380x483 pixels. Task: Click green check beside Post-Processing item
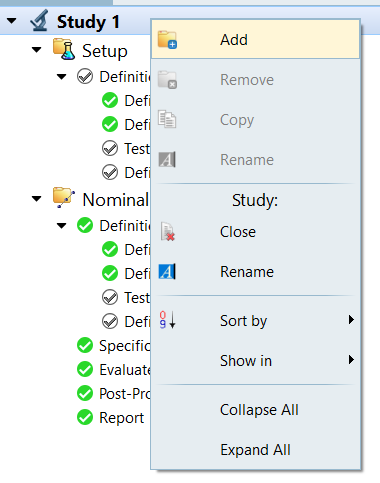coord(85,393)
